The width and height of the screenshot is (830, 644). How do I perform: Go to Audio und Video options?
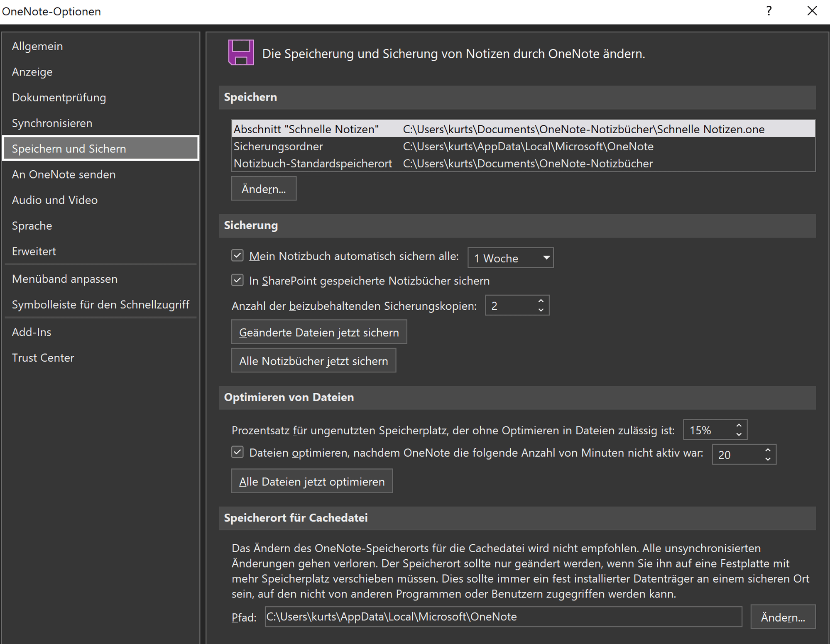coord(101,200)
